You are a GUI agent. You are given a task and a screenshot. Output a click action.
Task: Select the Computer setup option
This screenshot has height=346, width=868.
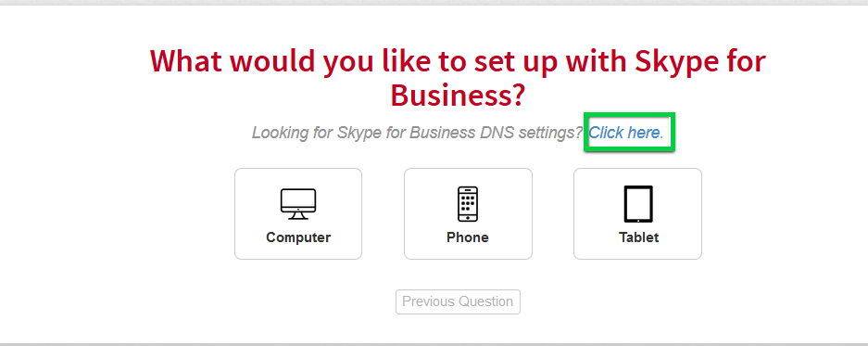[x=297, y=213]
